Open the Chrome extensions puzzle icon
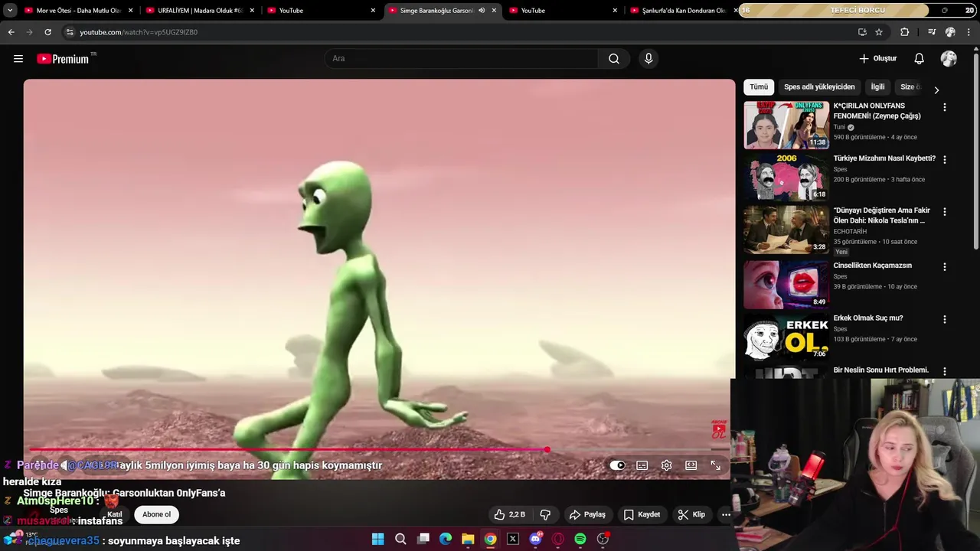Screen dimensions: 980x551 coord(905,32)
